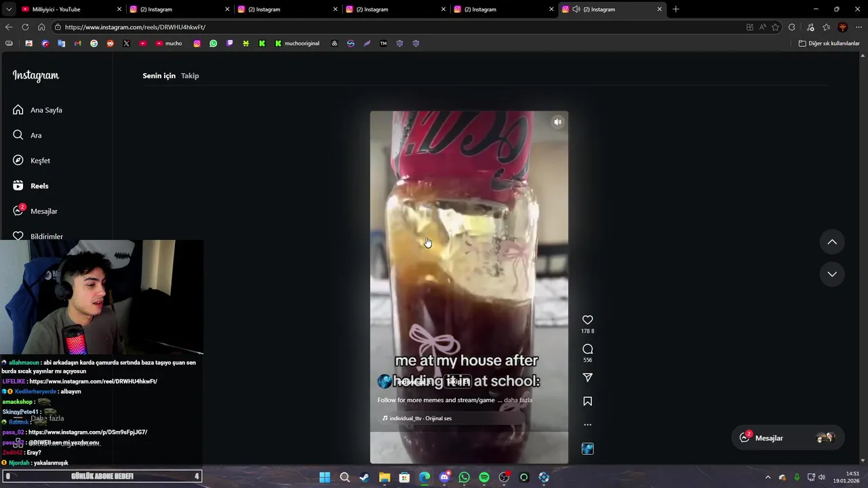Show hidden system tray icons
The image size is (868, 488).
coord(768,477)
